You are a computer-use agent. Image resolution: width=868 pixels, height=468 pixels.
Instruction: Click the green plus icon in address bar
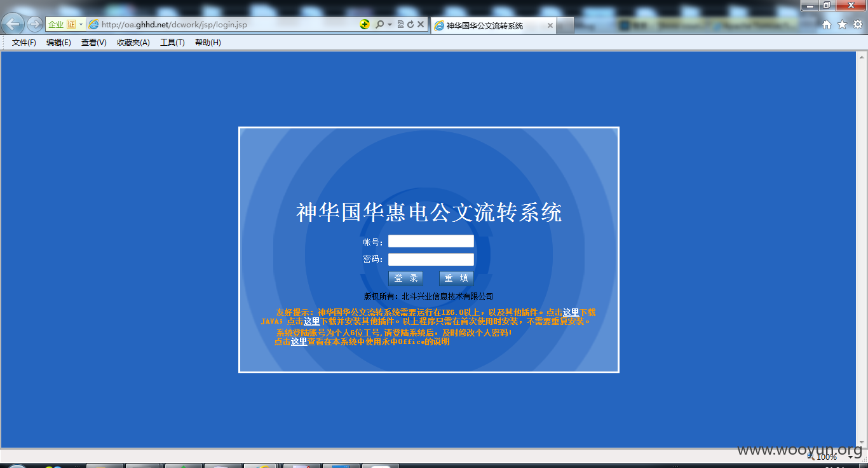click(x=365, y=24)
